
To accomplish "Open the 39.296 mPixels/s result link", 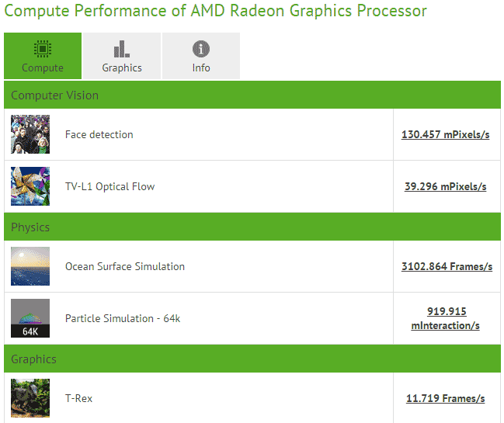I will 445,186.
